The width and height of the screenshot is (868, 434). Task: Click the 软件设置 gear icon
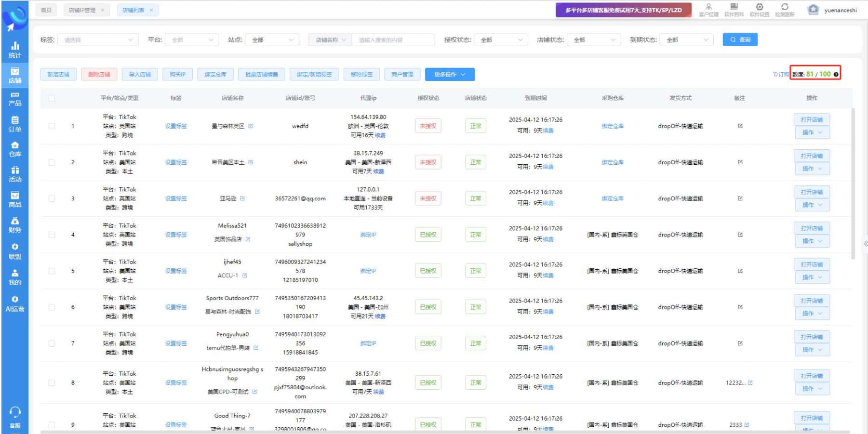[759, 7]
